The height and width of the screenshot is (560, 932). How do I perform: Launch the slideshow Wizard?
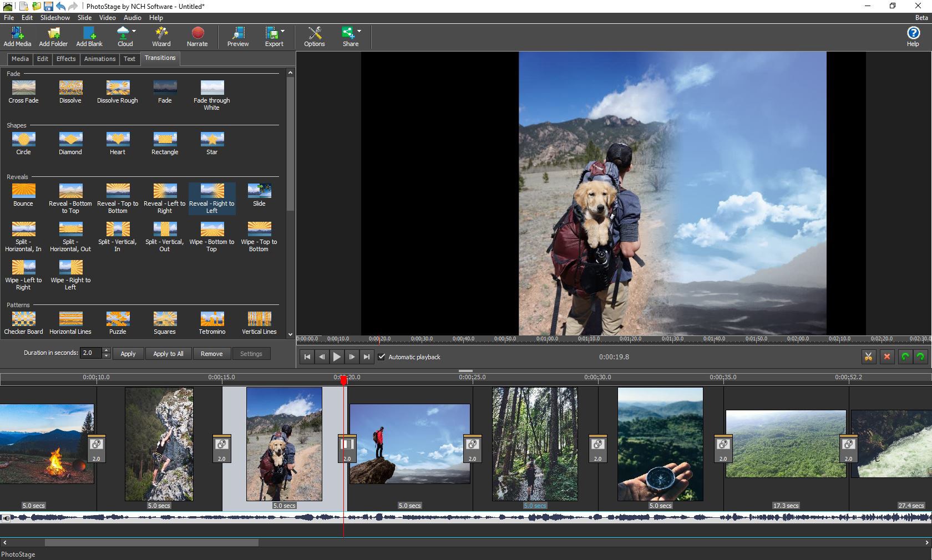[x=161, y=37]
